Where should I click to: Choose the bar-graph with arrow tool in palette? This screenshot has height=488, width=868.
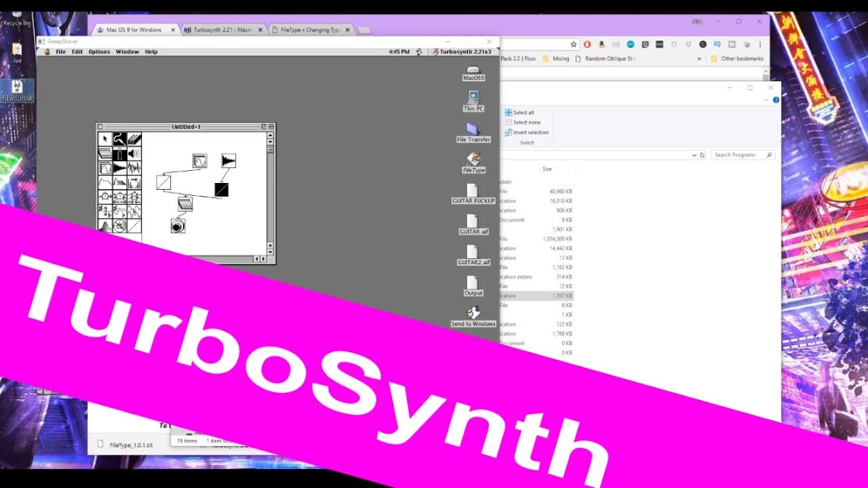pyautogui.click(x=134, y=182)
